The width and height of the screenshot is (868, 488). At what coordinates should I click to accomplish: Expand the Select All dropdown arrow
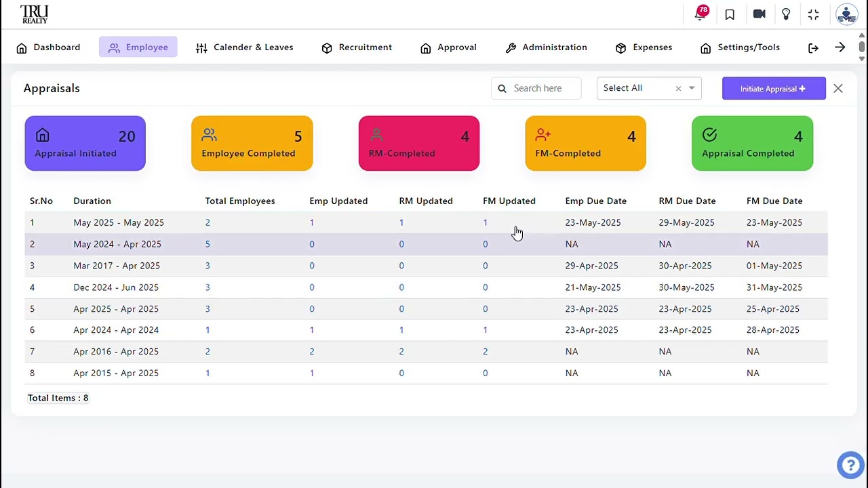click(x=692, y=88)
